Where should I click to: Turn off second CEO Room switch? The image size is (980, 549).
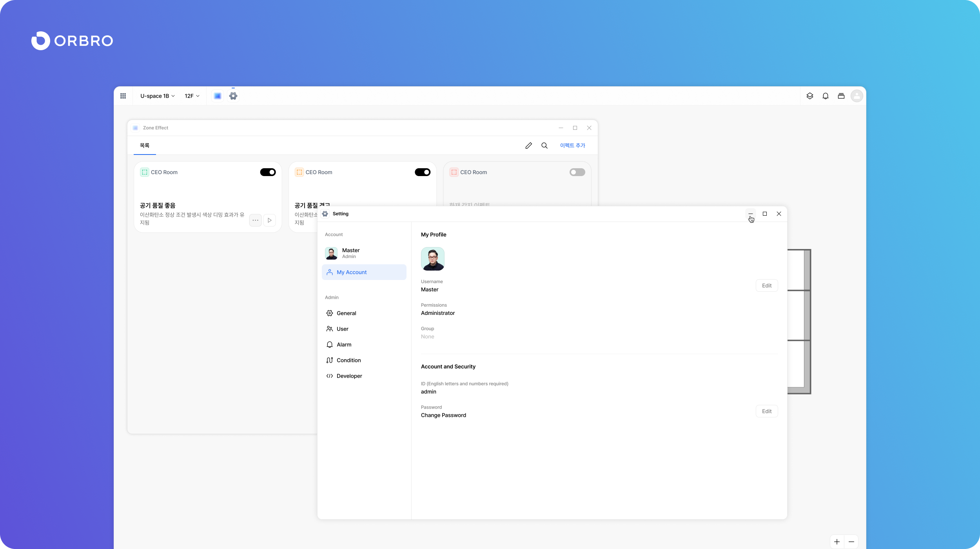[423, 172]
